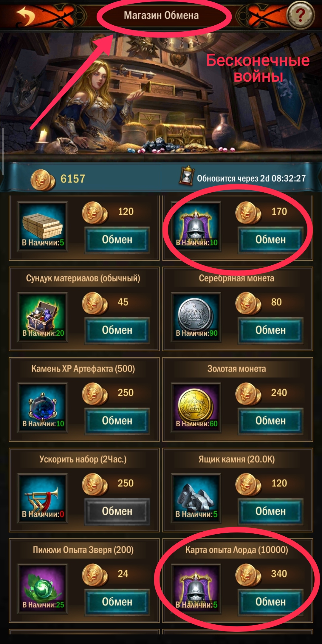This screenshot has height=644, width=322.
Task: Select the Lord experience card (10000) icon
Action: [x=196, y=589]
